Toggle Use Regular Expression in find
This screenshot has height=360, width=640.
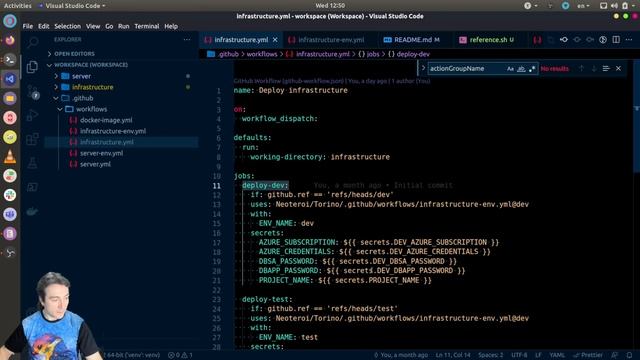tap(532, 69)
